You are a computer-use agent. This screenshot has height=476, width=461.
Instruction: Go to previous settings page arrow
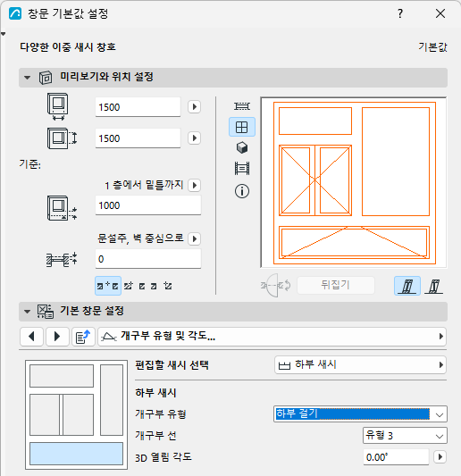point(31,337)
